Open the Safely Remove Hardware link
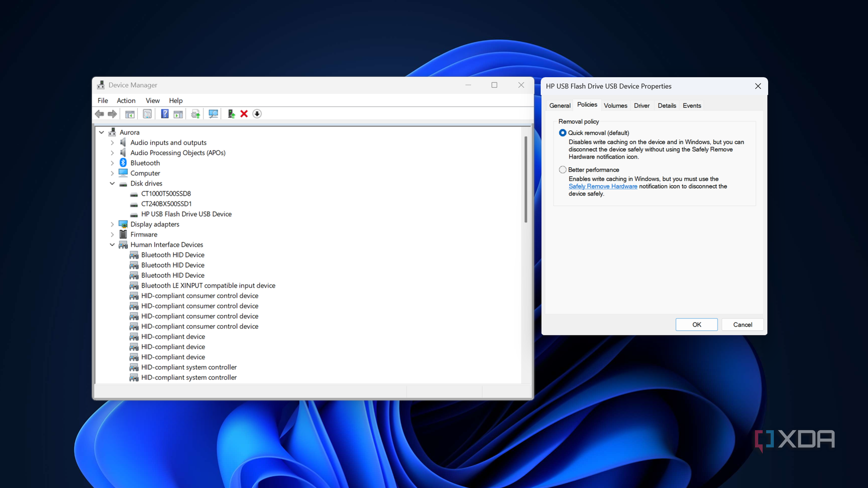868x488 pixels. pyautogui.click(x=603, y=186)
